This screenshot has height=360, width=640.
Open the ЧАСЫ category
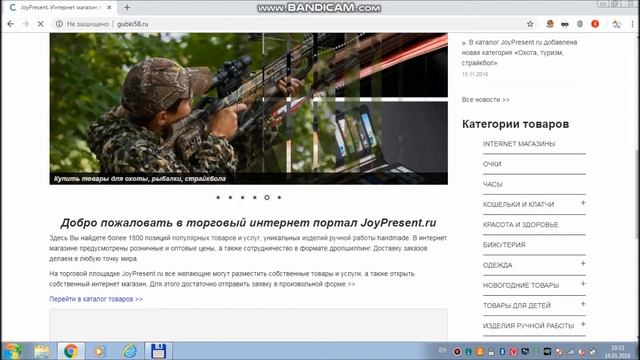[x=493, y=184]
